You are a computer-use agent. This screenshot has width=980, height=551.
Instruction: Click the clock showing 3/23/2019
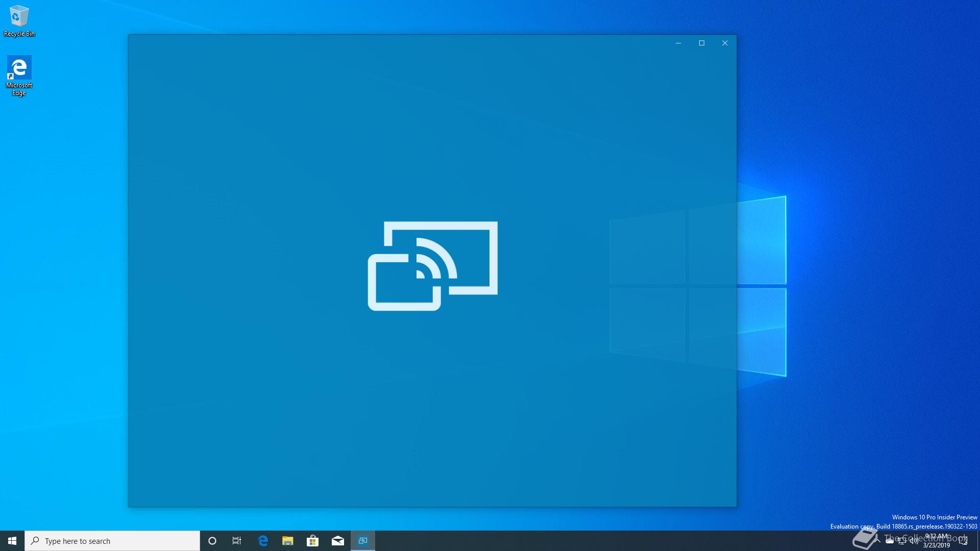[x=936, y=541]
